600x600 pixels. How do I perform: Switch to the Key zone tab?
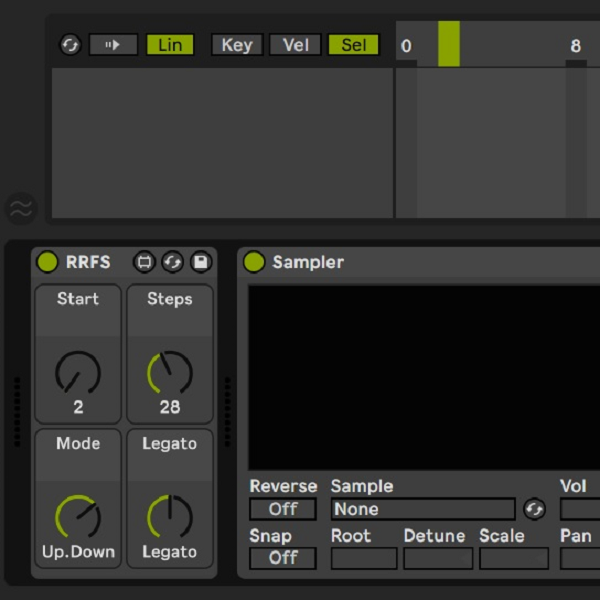click(x=237, y=45)
